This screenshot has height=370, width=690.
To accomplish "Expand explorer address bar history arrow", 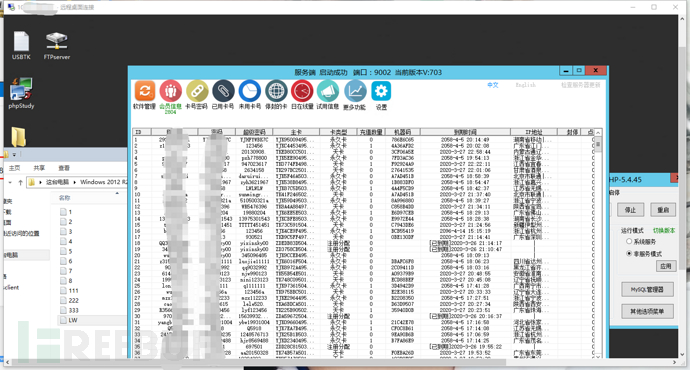I will pyautogui.click(x=10, y=182).
